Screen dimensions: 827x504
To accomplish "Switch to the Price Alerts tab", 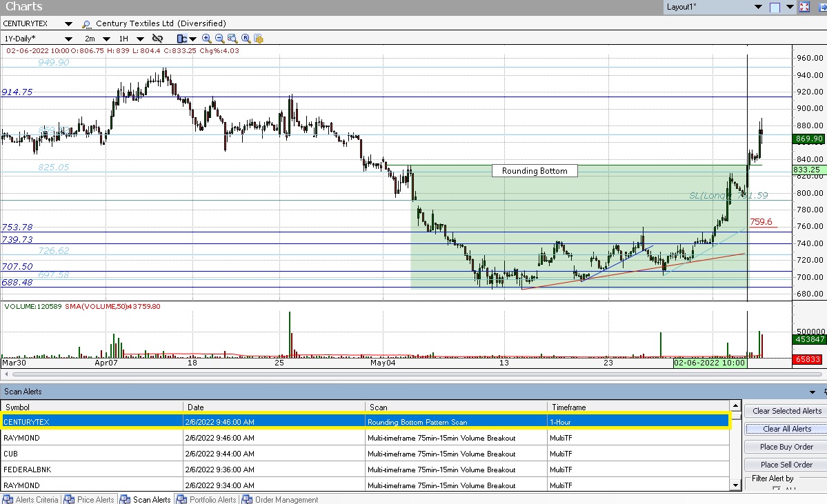I will [89, 499].
